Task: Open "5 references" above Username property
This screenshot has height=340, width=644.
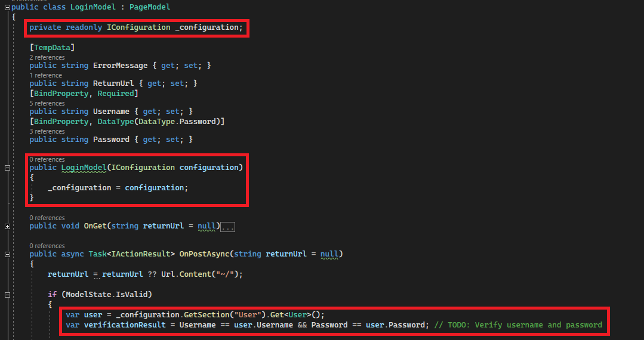Action: 47,103
